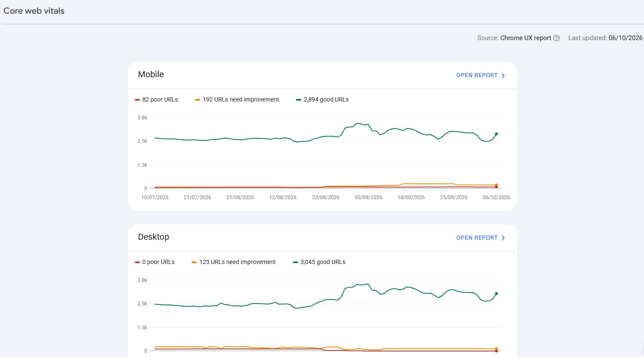644x357 pixels.
Task: Click the 3,045 good URLs legend
Action: click(319, 262)
